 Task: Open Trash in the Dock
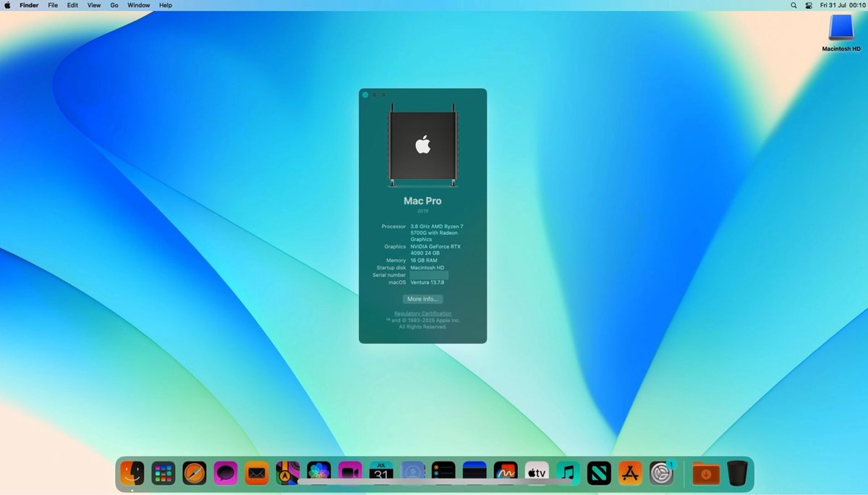click(x=737, y=473)
